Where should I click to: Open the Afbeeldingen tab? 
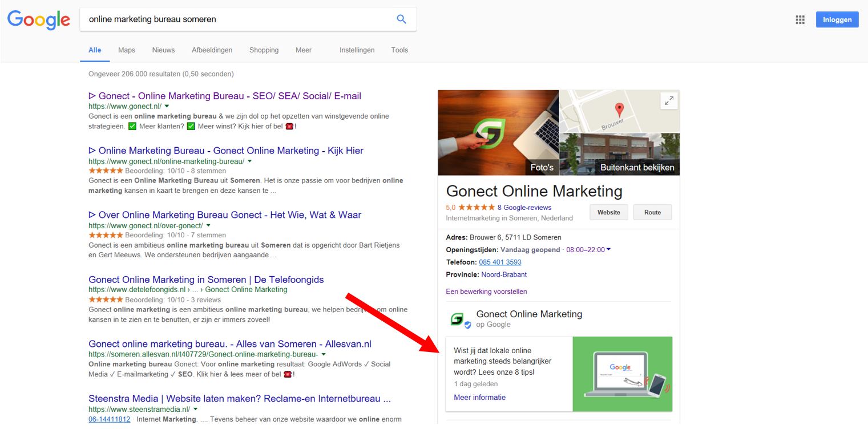tap(212, 50)
